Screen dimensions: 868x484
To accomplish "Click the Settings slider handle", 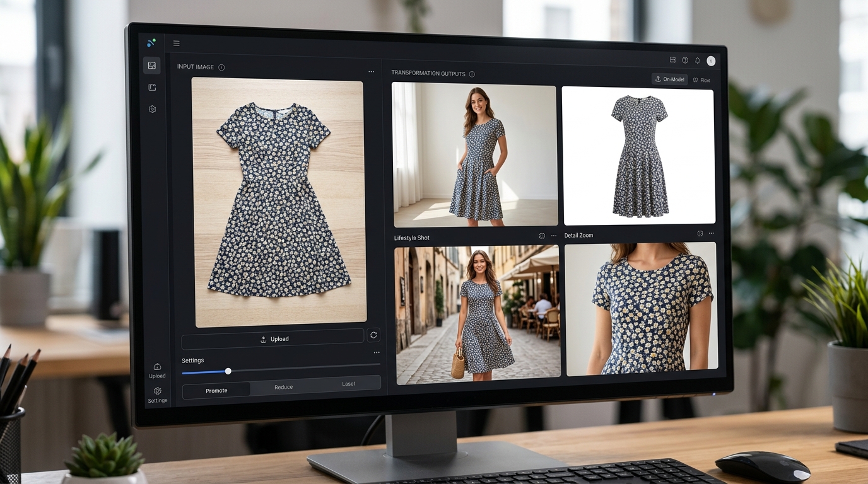I will (x=228, y=371).
